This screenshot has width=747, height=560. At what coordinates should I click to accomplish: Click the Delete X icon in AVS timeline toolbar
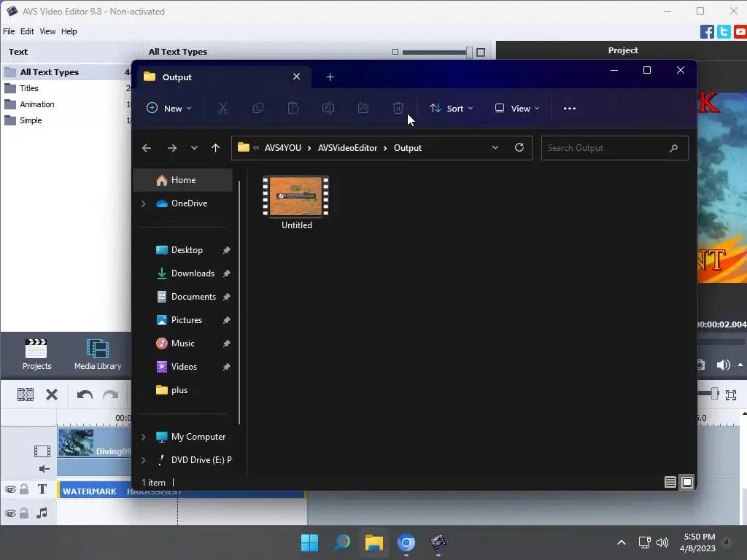tap(52, 394)
